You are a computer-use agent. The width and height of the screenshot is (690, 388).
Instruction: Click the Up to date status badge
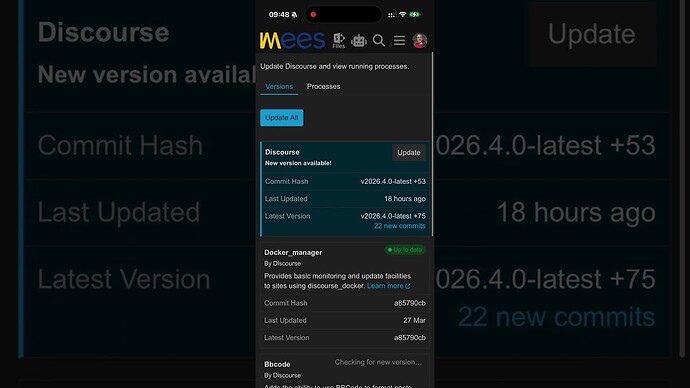(x=405, y=249)
